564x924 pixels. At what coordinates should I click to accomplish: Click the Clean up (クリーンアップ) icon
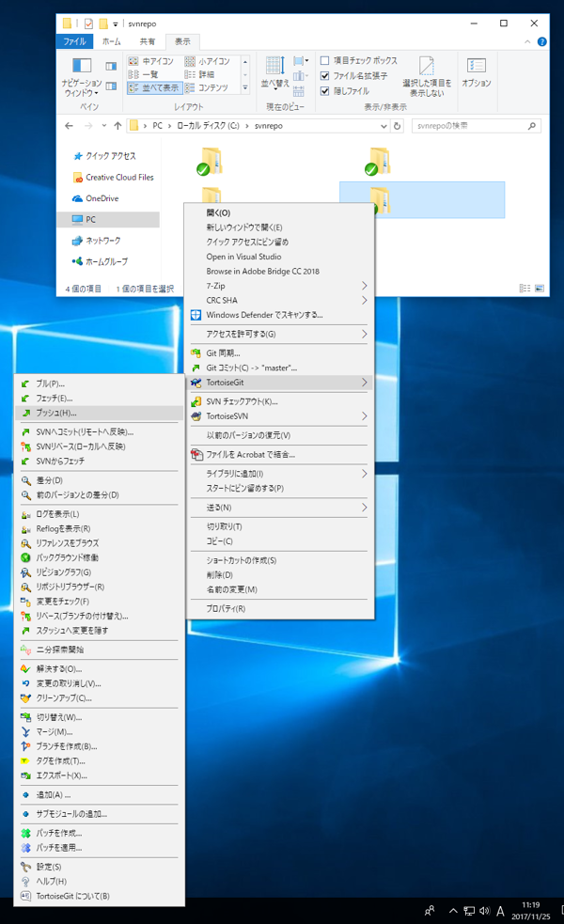click(25, 698)
